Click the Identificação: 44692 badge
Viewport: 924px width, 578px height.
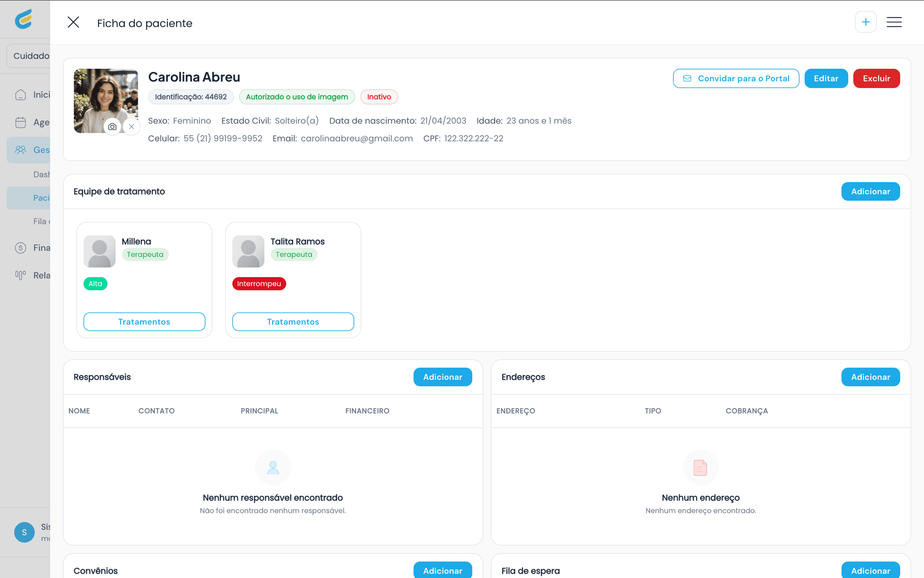tap(191, 97)
